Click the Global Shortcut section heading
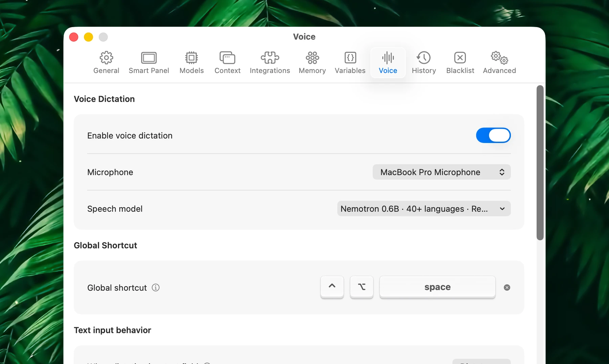This screenshot has height=364, width=609. click(106, 245)
